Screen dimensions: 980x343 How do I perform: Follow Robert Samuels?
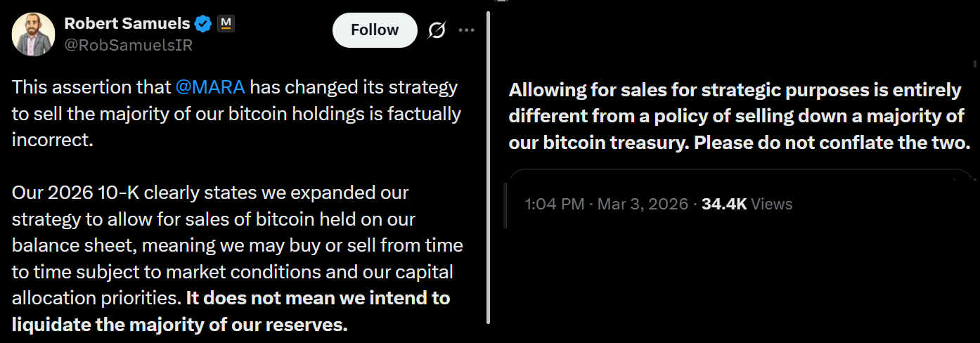click(375, 30)
